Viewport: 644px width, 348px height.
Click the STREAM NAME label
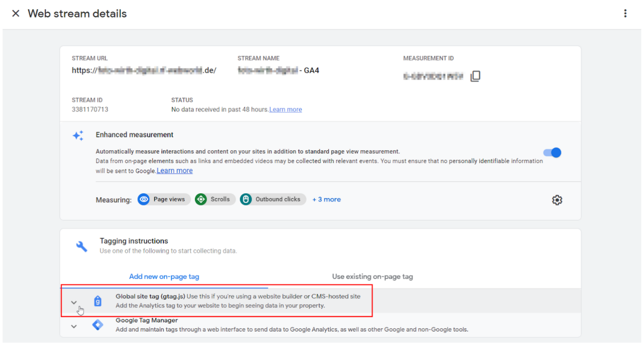[258, 58]
